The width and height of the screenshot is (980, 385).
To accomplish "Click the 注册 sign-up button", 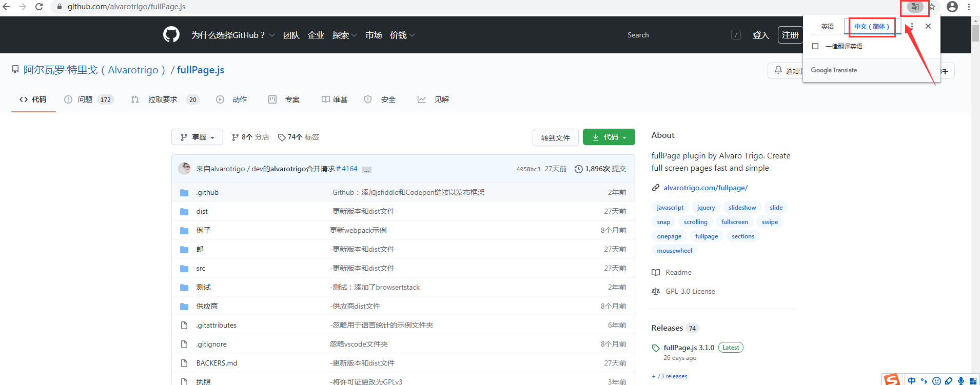I will (790, 35).
